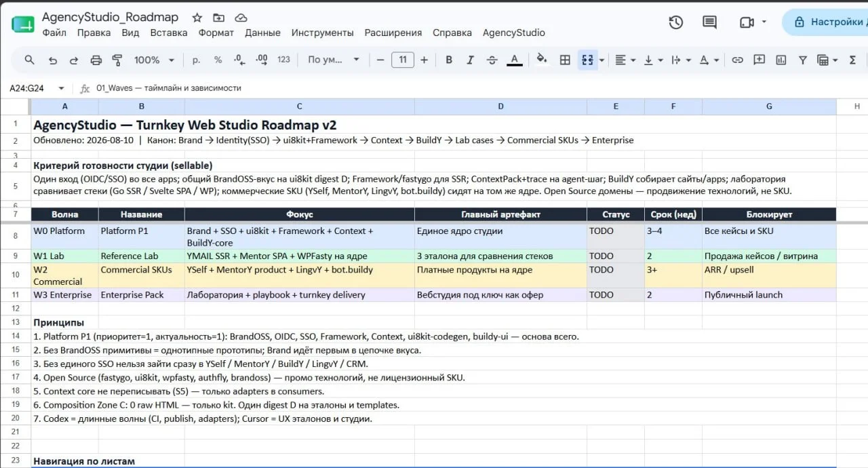Open the Инструменты menu

322,33
